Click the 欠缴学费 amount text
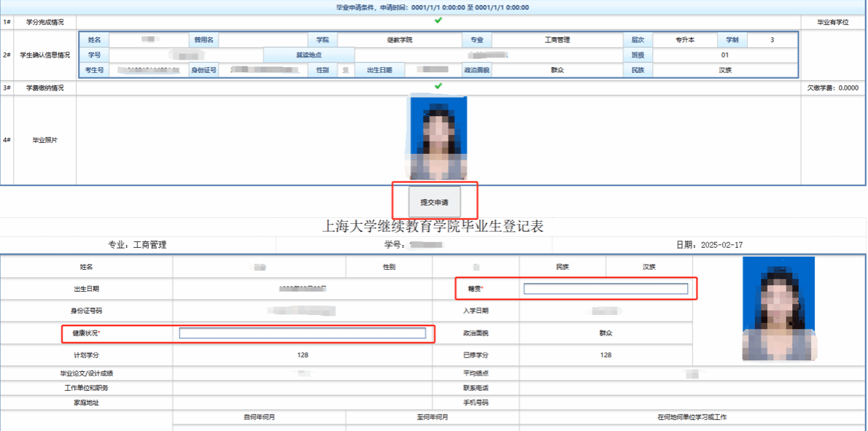 coord(832,88)
